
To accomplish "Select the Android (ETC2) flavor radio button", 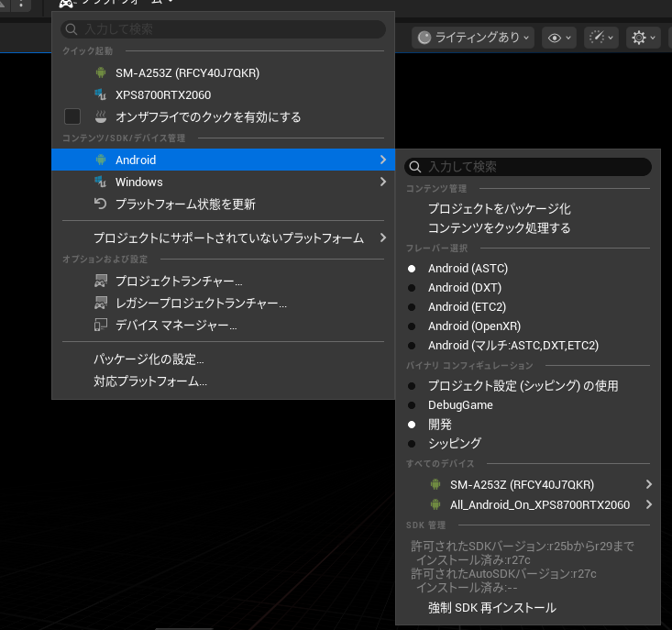I will point(412,307).
